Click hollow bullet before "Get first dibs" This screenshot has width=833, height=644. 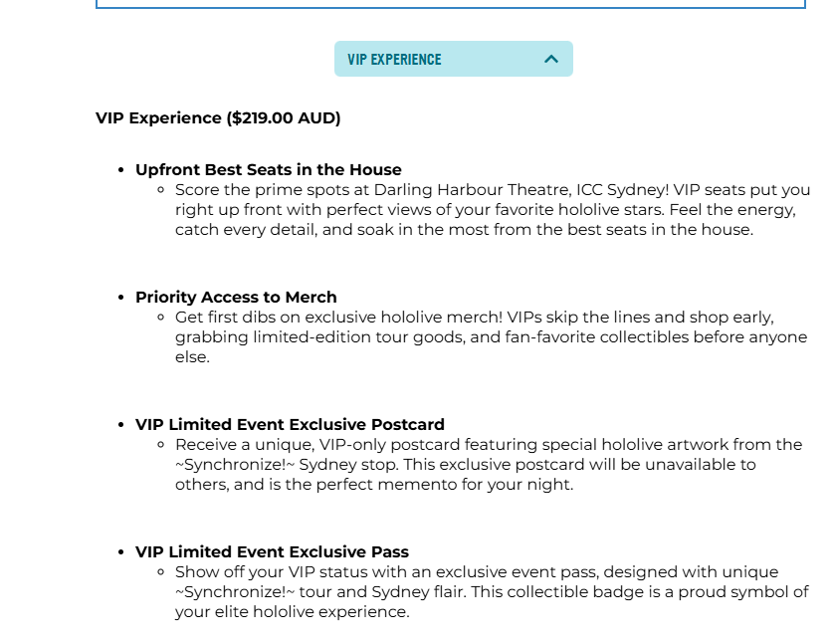coord(161,318)
